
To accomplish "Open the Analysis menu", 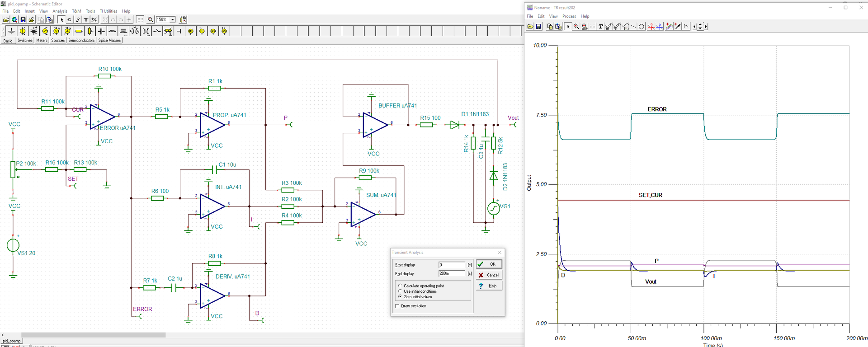I will point(60,11).
